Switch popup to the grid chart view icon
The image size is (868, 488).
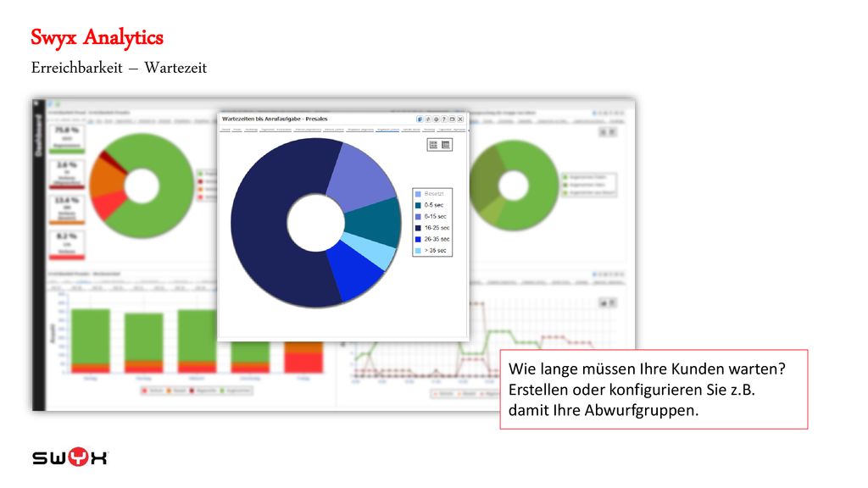(x=433, y=145)
